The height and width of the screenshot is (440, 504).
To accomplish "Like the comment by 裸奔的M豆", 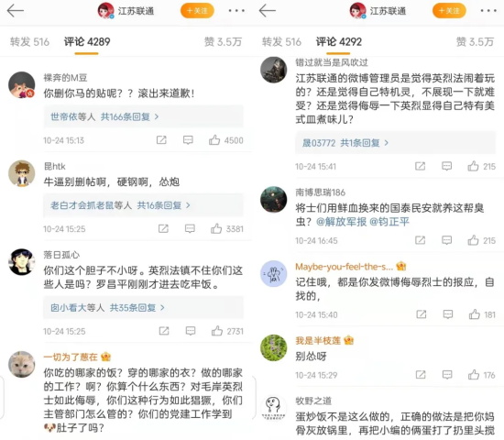I will pyautogui.click(x=214, y=140).
